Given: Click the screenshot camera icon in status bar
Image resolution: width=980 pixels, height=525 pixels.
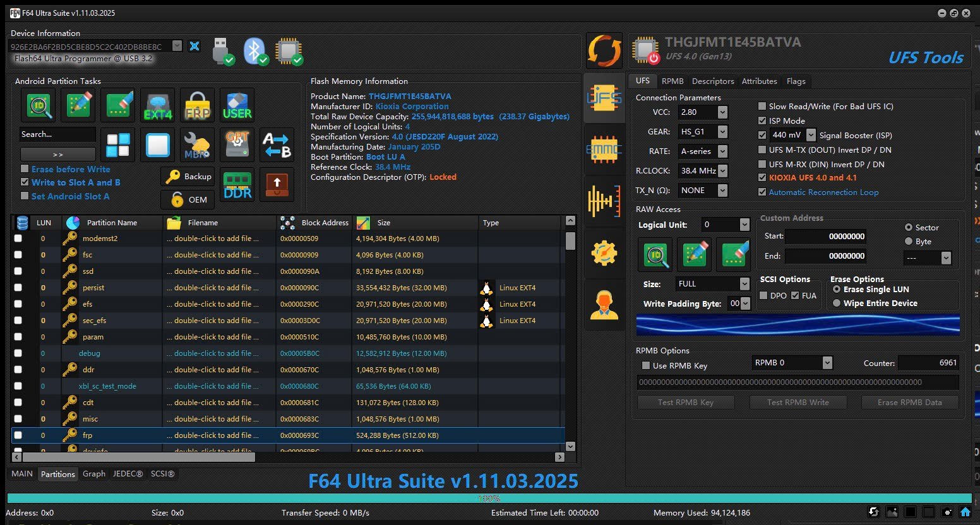Looking at the screenshot, I should [947, 512].
